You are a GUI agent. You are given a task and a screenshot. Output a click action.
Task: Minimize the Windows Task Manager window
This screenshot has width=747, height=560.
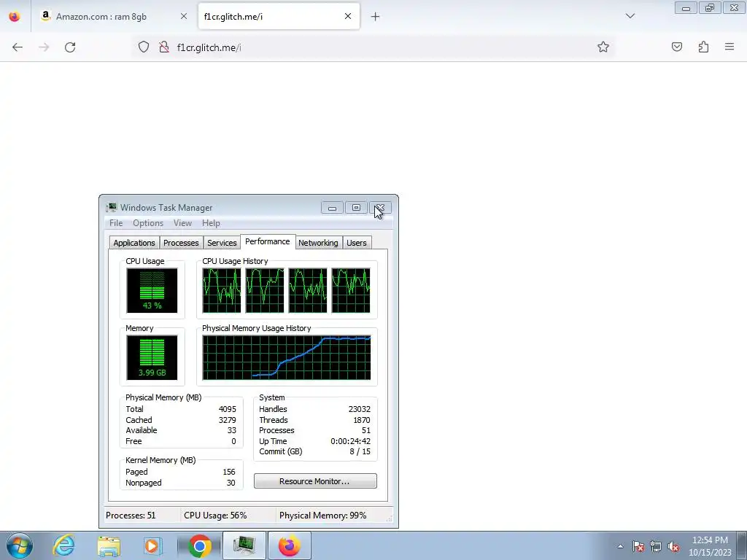tap(332, 208)
